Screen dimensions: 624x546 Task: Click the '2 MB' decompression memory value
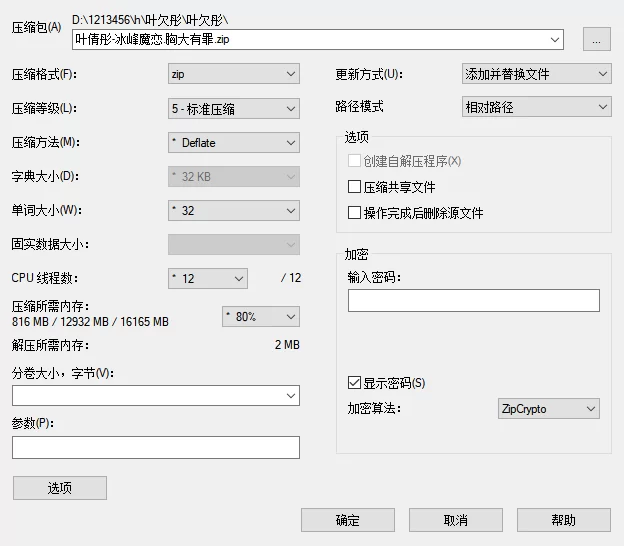(287, 345)
